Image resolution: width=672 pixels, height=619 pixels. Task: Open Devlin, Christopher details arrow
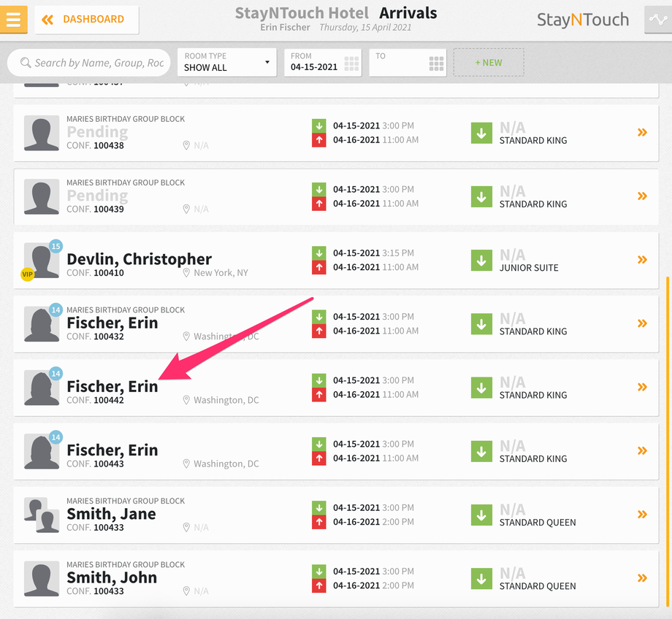pyautogui.click(x=642, y=260)
